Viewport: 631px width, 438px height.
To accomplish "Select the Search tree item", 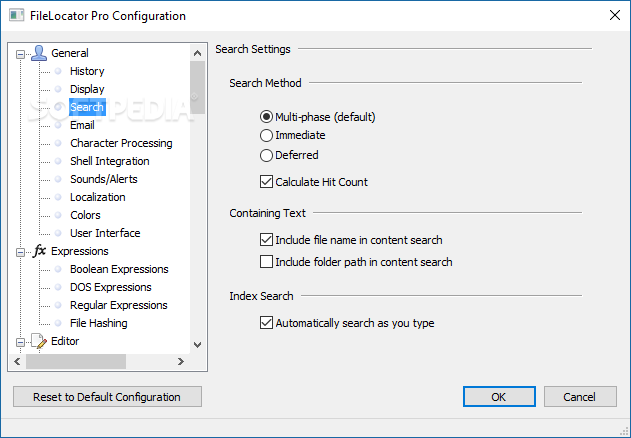I will tap(87, 107).
